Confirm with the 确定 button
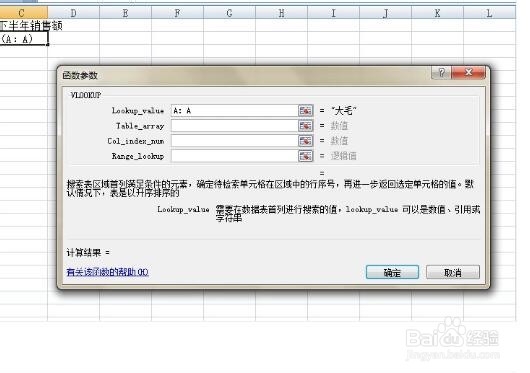The image size is (530, 373). pos(392,272)
